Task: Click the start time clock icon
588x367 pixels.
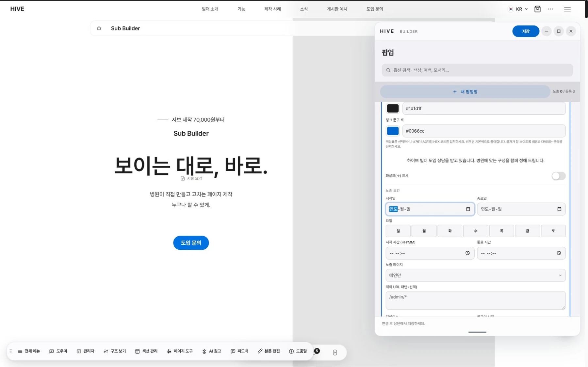Action: pyautogui.click(x=467, y=253)
